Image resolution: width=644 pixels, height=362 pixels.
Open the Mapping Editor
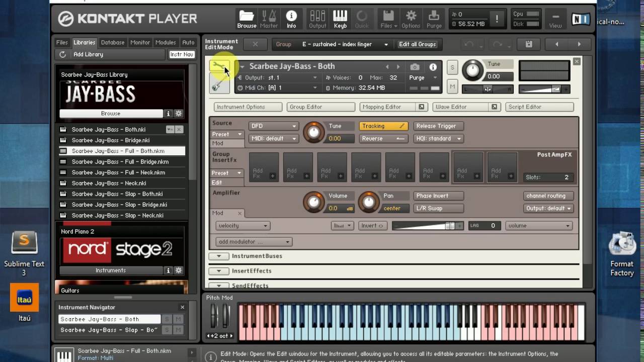click(x=388, y=107)
